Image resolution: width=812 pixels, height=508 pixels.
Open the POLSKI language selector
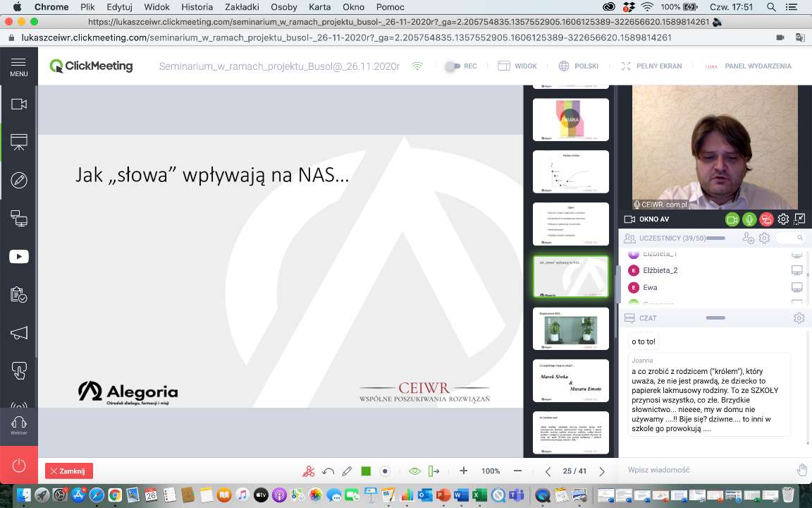[x=579, y=66]
